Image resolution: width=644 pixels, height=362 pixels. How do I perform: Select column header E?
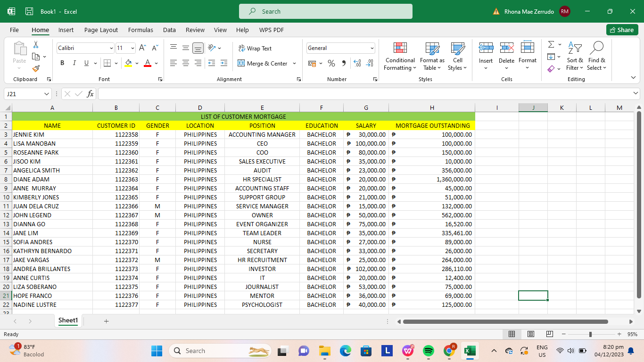point(262,107)
